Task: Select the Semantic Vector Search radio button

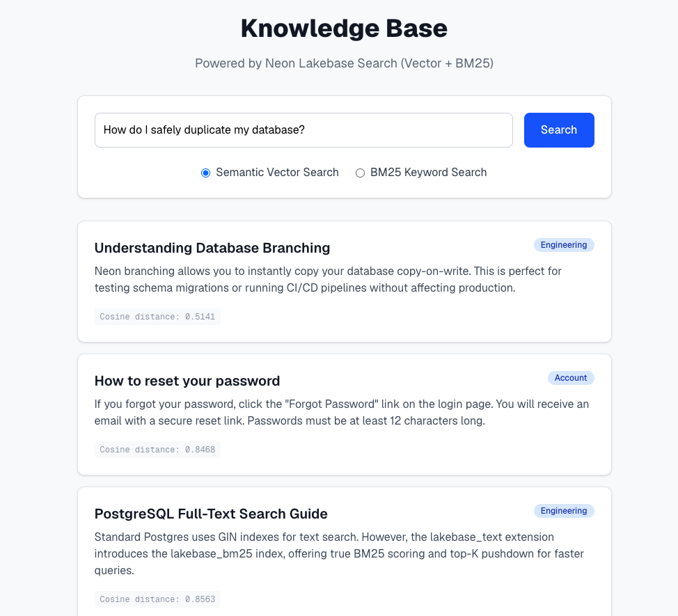Action: pos(206,173)
